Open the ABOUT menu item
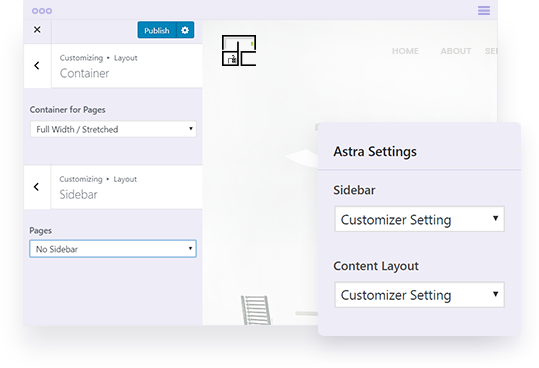539x368 pixels. [x=456, y=51]
